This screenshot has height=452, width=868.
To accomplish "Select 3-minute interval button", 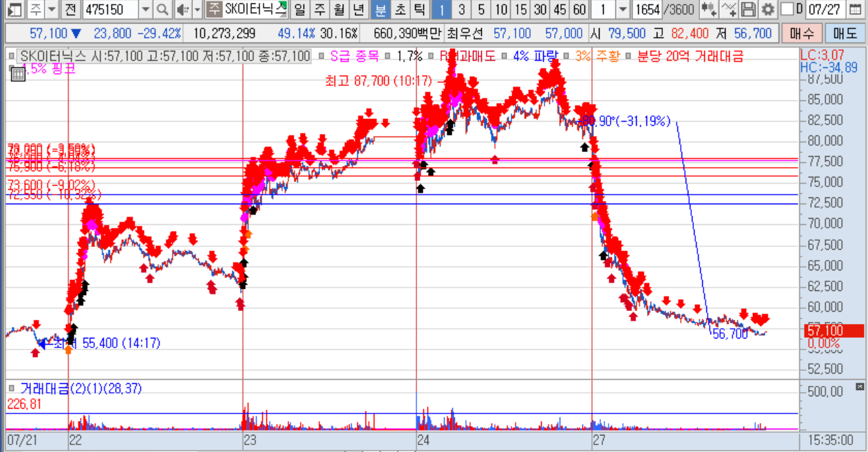I will (461, 10).
